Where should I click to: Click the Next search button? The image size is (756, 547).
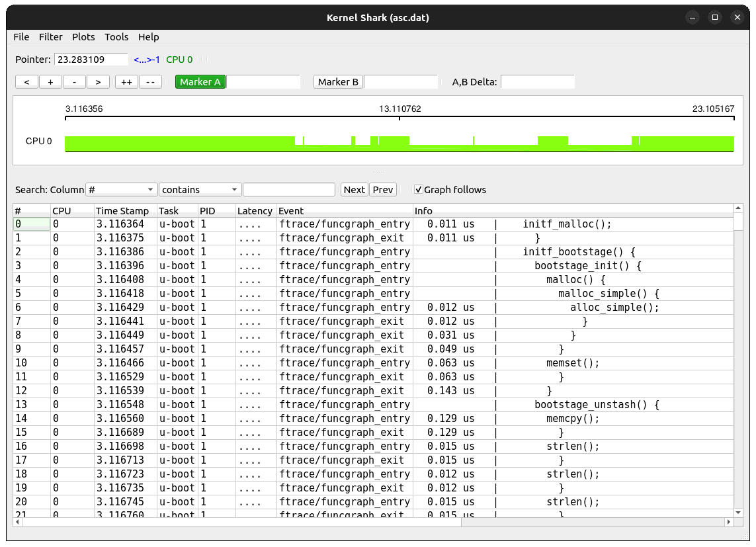coord(354,190)
